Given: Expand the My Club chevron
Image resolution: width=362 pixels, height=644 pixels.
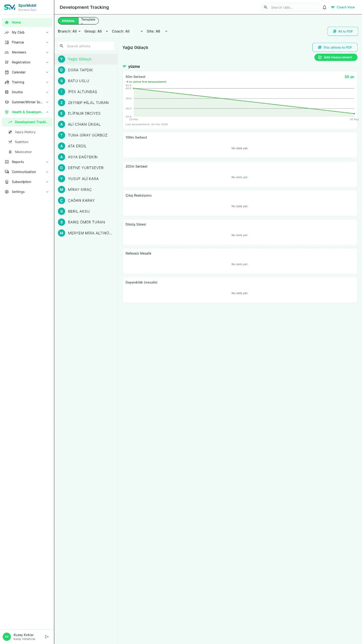Looking at the screenshot, I should click(47, 33).
